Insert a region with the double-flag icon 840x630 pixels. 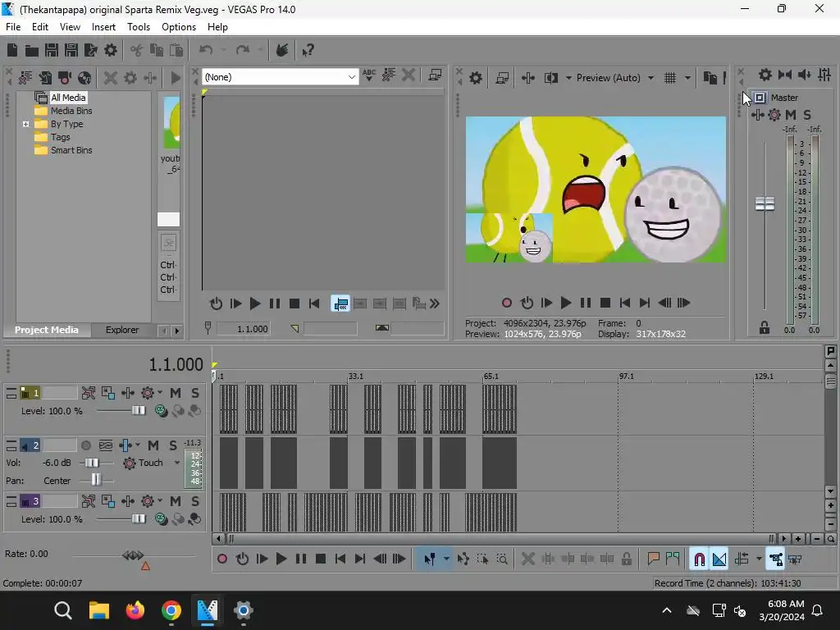(x=673, y=559)
